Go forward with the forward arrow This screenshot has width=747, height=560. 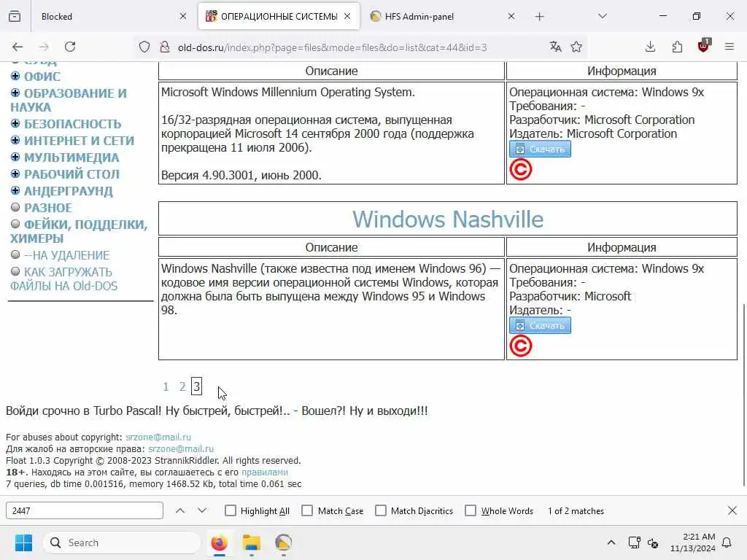[x=44, y=47]
